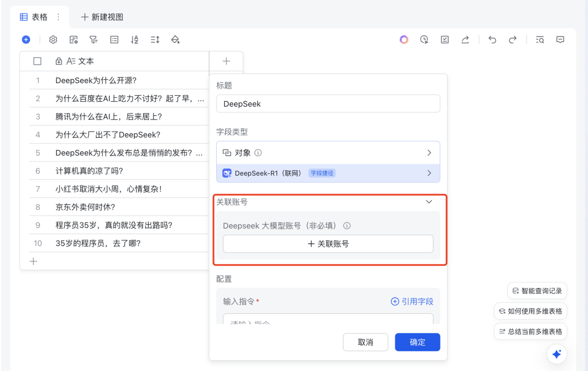Click the 关联账号 add button

(328, 244)
